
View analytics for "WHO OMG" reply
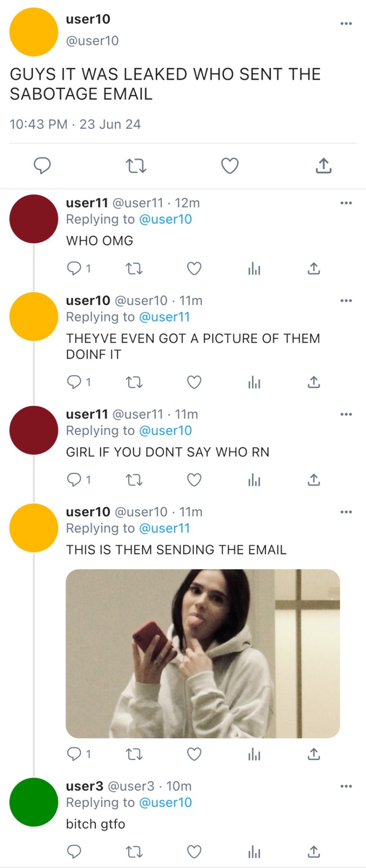point(254,269)
